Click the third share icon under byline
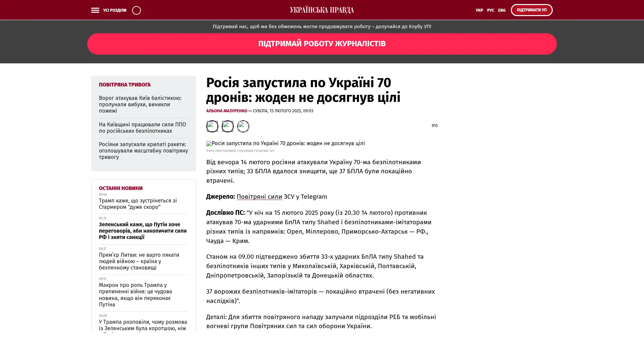 pyautogui.click(x=243, y=126)
